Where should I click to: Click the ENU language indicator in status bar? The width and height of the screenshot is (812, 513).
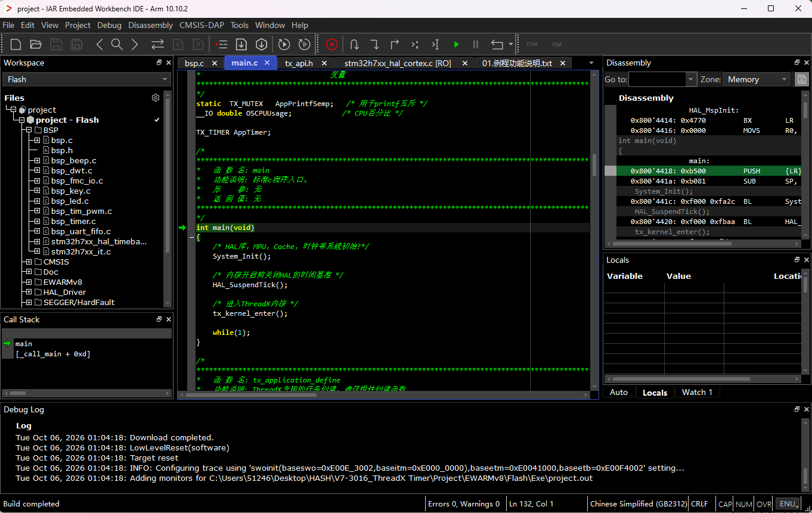point(788,504)
